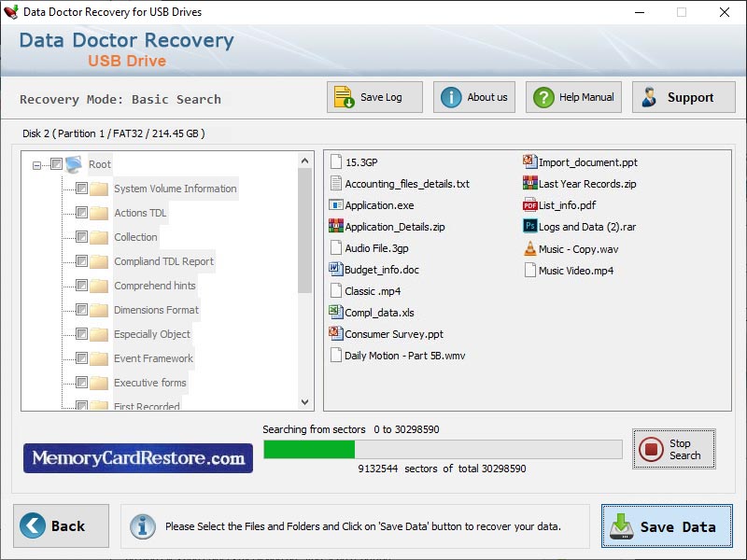
Task: Click Save Data to recover selected files
Action: click(666, 526)
